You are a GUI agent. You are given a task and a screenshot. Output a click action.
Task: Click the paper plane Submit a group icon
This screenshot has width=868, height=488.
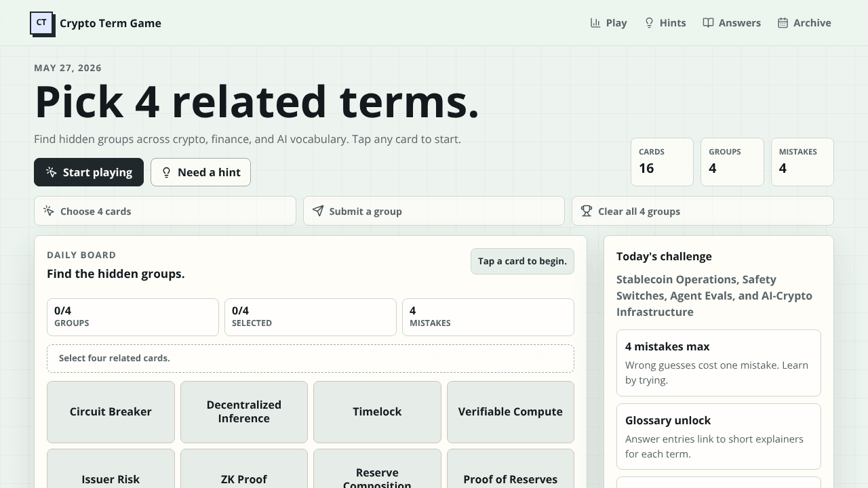pos(318,211)
